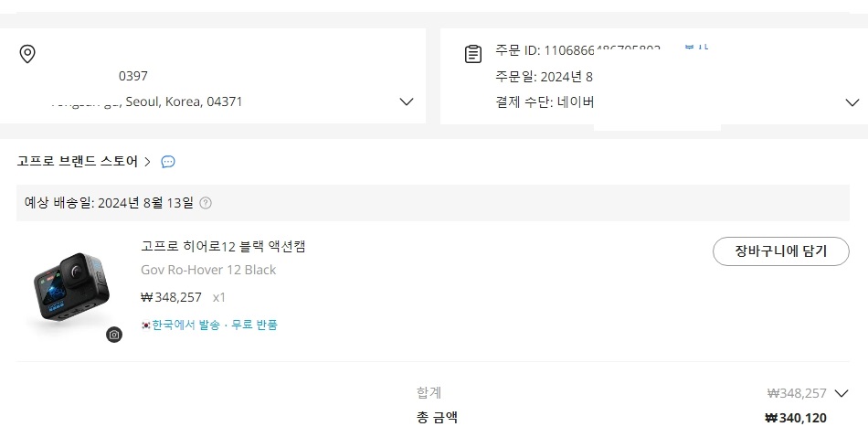Click the Korean flag shipping icon
The width and height of the screenshot is (868, 448).
pyautogui.click(x=145, y=325)
